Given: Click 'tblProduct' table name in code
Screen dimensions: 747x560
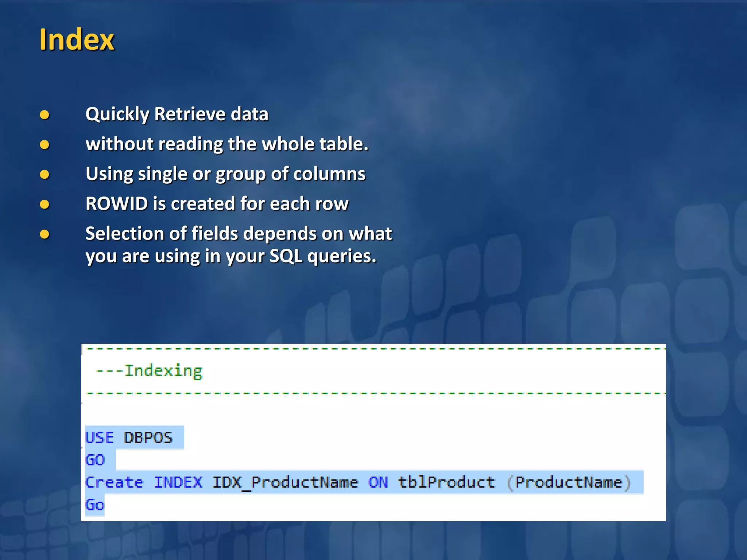Looking at the screenshot, I should (446, 482).
